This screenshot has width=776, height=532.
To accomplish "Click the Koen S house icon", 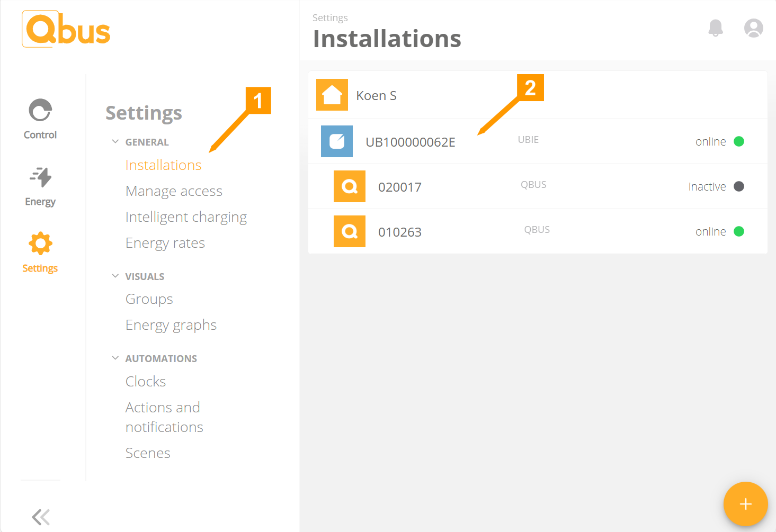I will tap(332, 95).
